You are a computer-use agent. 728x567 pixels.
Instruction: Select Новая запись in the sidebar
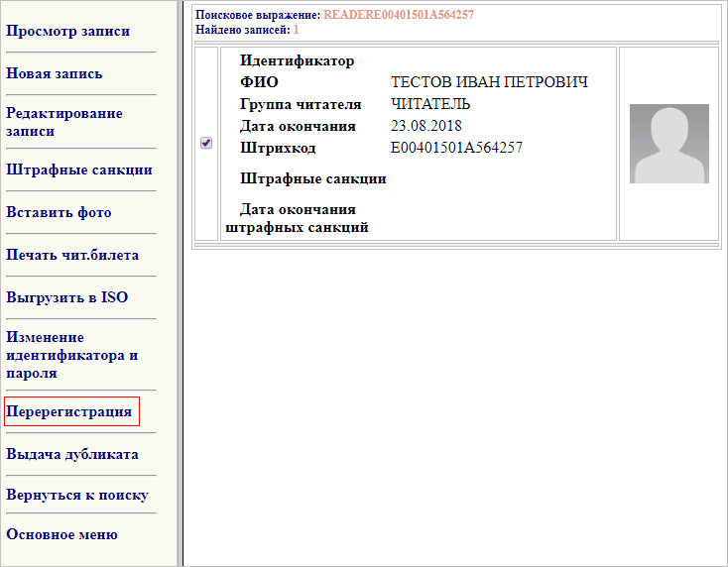point(55,73)
